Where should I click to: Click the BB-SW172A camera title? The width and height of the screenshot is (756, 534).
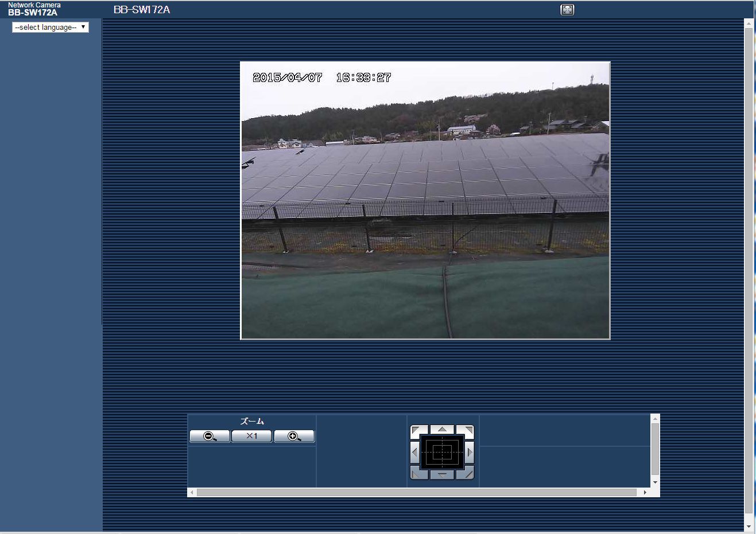point(142,10)
